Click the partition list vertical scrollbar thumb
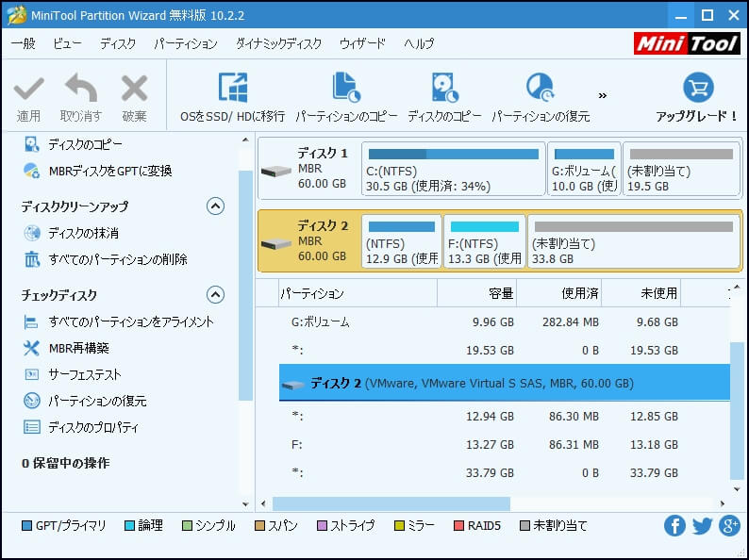749x560 pixels. tap(737, 410)
